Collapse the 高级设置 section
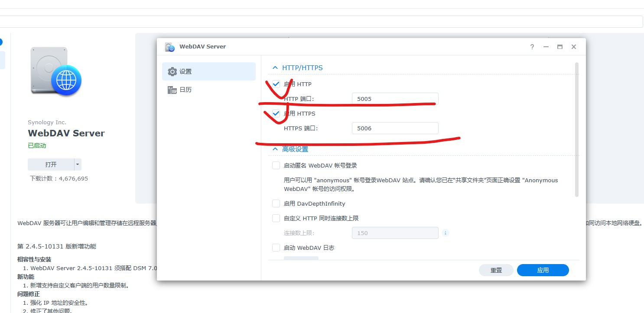Viewport: 644px width, 313px height. click(275, 149)
